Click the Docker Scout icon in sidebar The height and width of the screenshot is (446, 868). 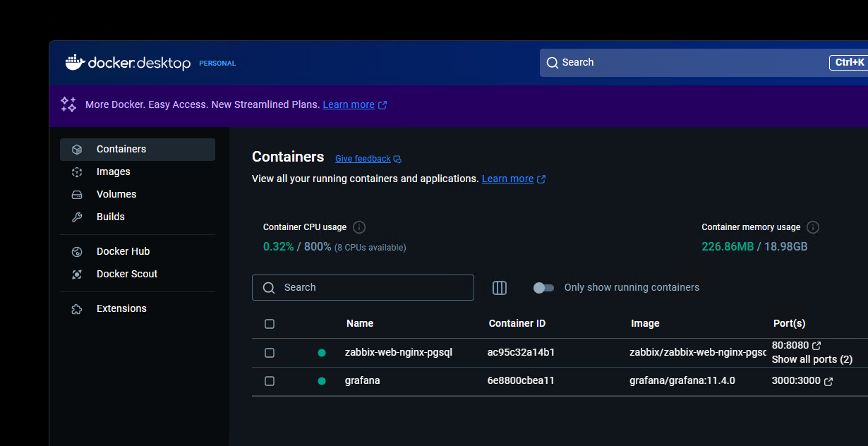(x=77, y=275)
